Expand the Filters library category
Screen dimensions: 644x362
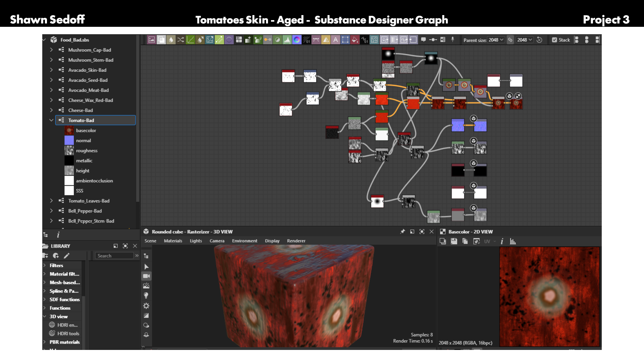[x=45, y=265]
